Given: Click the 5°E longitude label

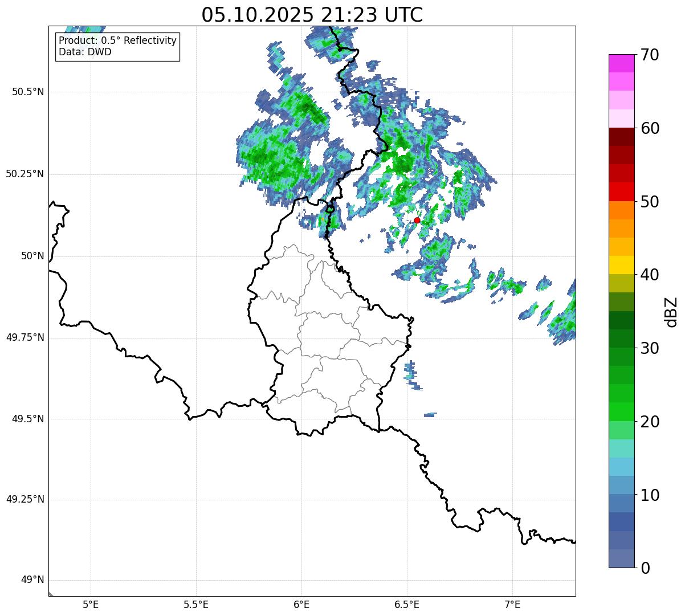Looking at the screenshot, I should [91, 604].
